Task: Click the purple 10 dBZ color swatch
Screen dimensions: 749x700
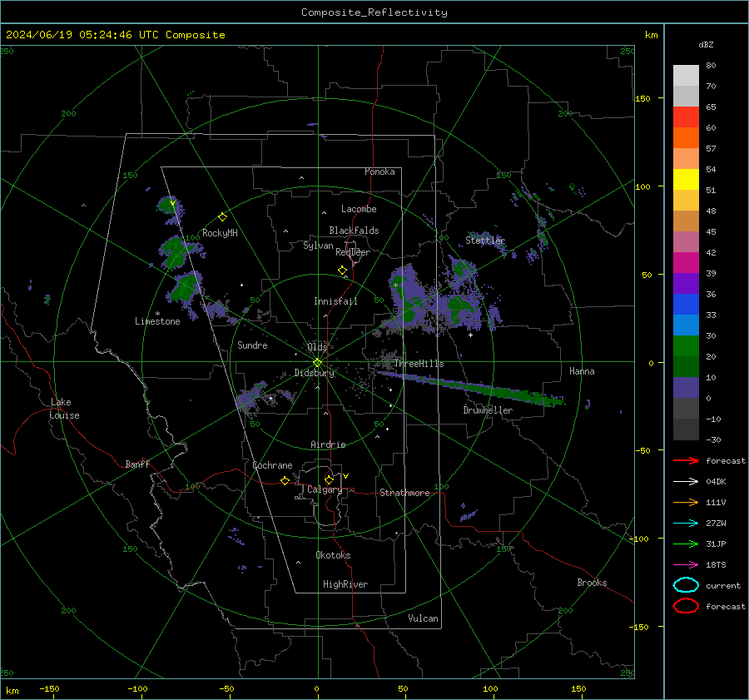Action: click(686, 388)
